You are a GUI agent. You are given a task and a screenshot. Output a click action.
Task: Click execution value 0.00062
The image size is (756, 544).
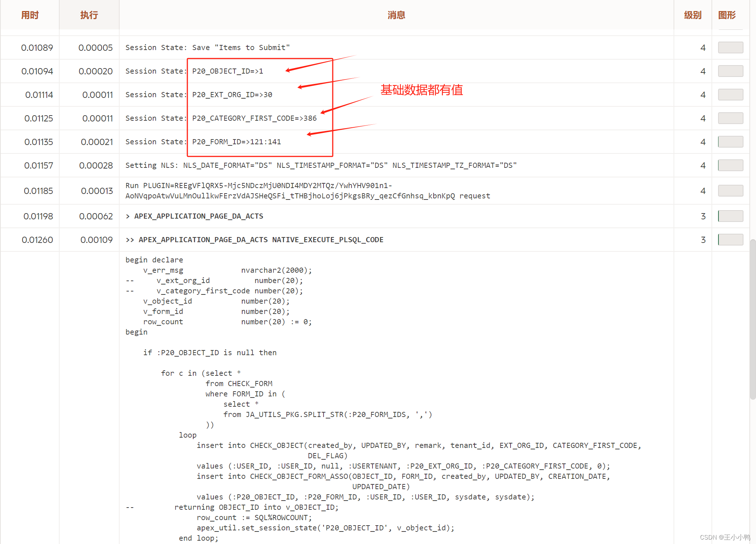[96, 216]
